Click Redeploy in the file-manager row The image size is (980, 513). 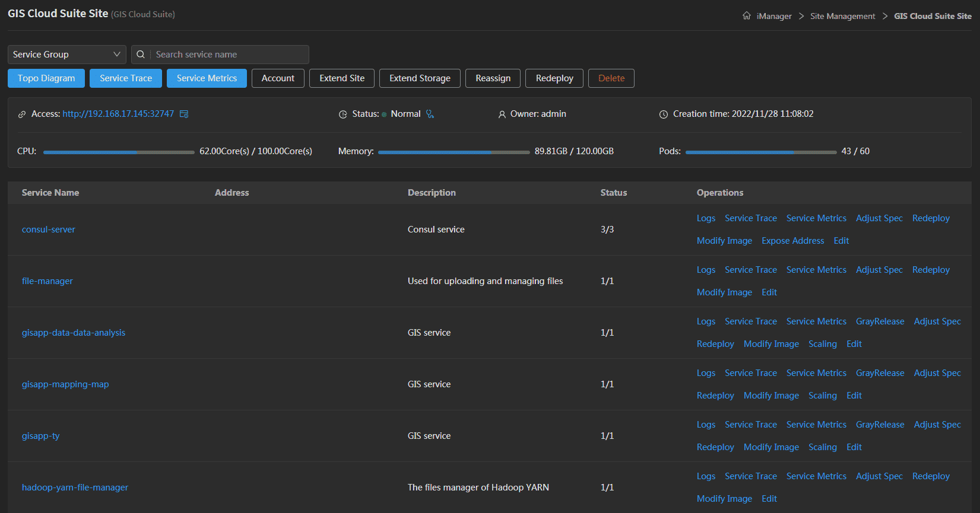pos(931,270)
